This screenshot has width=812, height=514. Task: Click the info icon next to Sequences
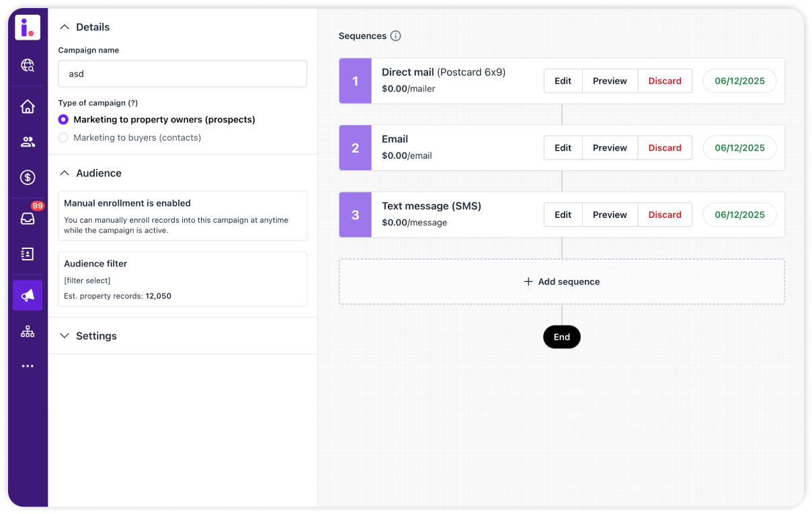click(x=396, y=36)
